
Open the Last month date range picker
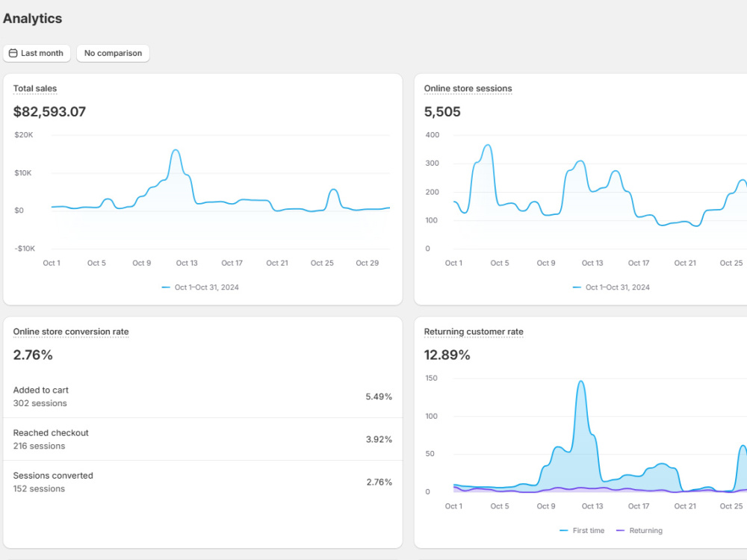click(x=37, y=53)
